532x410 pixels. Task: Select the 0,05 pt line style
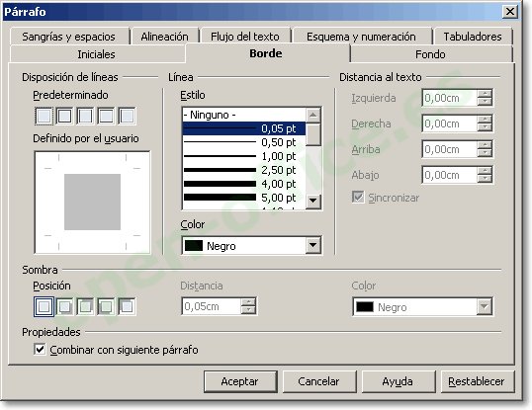pos(243,128)
